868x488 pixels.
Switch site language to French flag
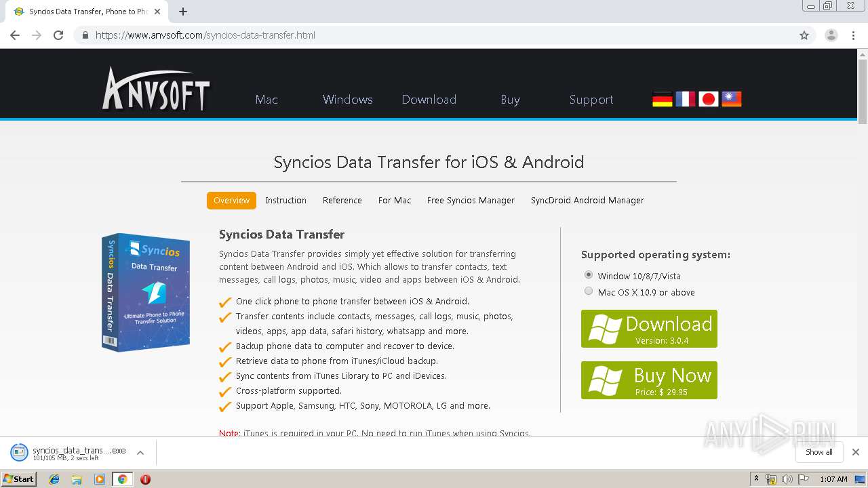686,99
